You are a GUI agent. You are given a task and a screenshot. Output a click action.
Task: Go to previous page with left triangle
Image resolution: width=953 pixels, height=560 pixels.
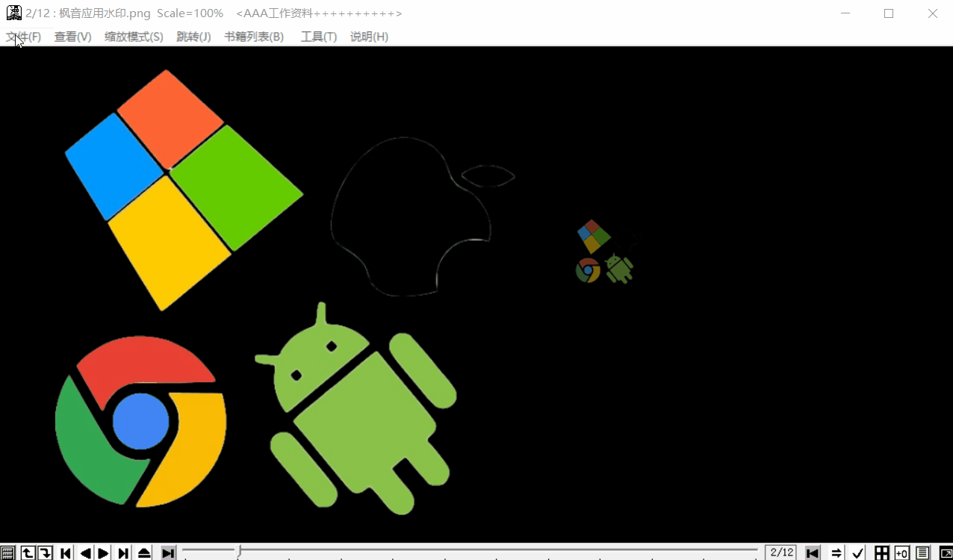tap(85, 553)
